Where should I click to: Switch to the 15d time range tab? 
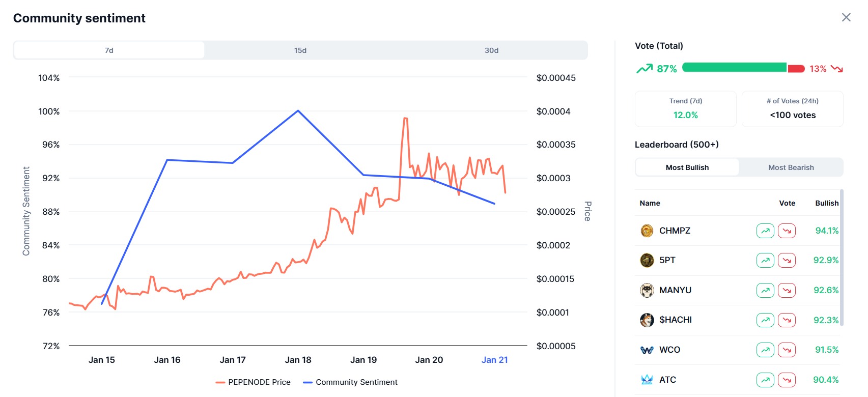(300, 50)
